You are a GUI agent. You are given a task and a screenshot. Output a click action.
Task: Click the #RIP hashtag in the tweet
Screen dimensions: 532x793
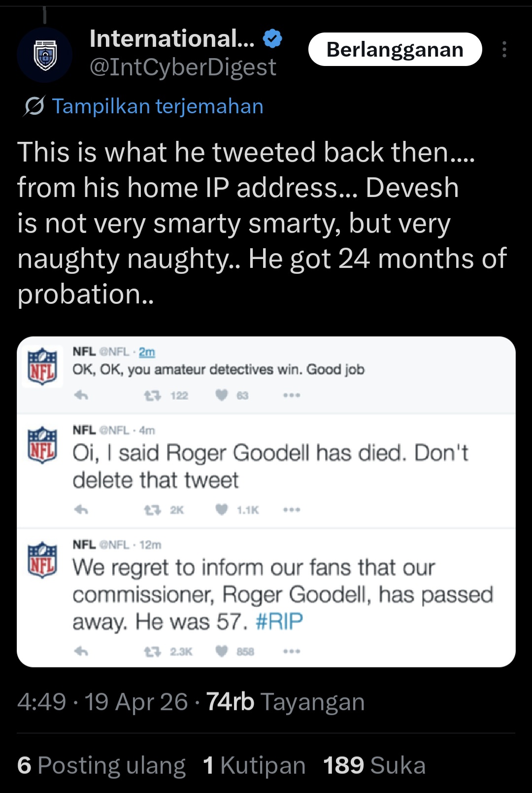279,622
